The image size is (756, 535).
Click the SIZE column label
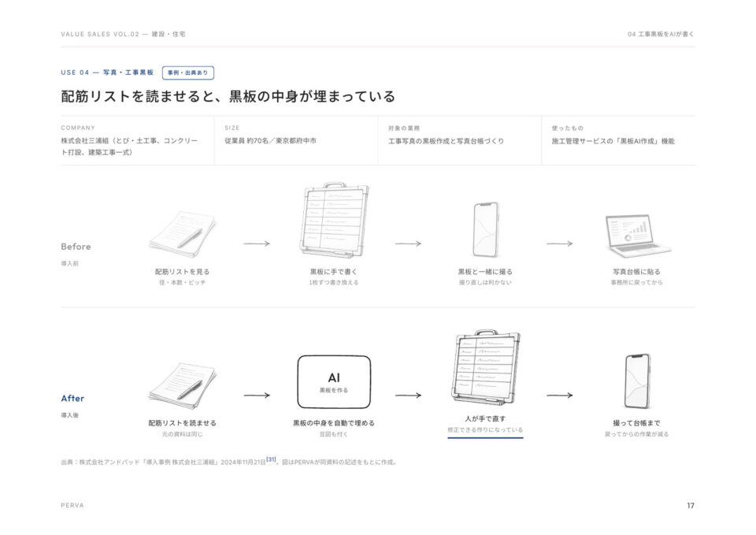232,128
